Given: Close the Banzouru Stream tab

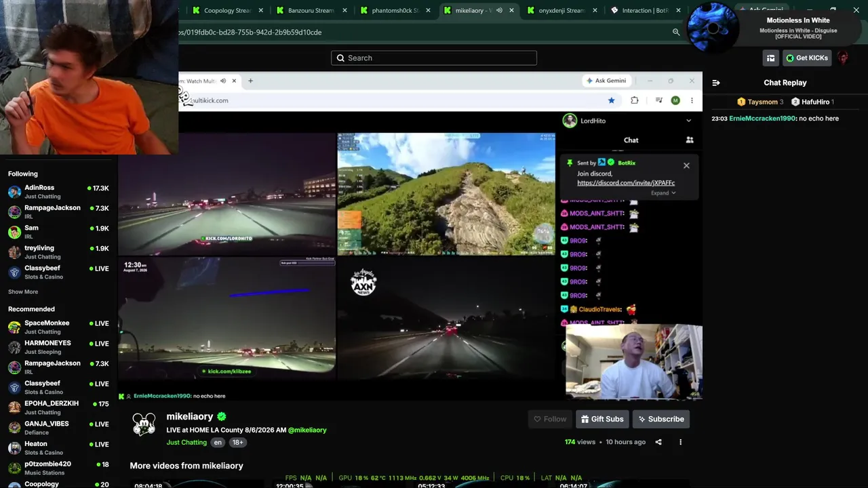Looking at the screenshot, I should tap(345, 10).
